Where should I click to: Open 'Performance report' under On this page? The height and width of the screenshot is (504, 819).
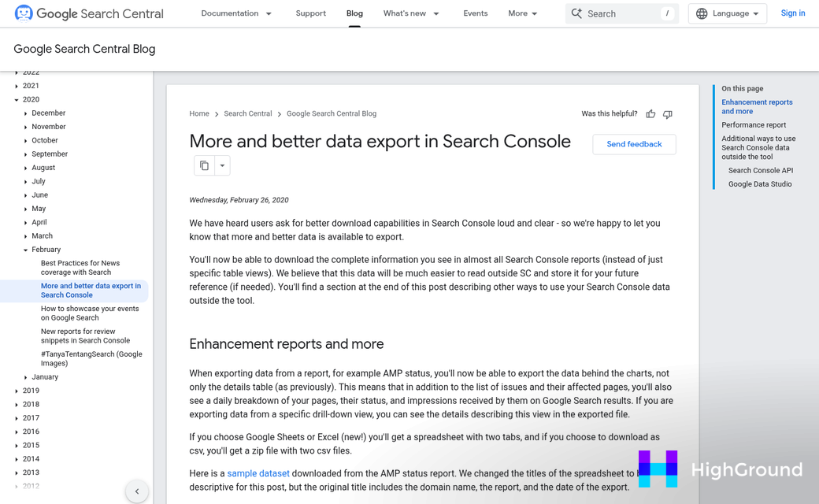point(754,124)
